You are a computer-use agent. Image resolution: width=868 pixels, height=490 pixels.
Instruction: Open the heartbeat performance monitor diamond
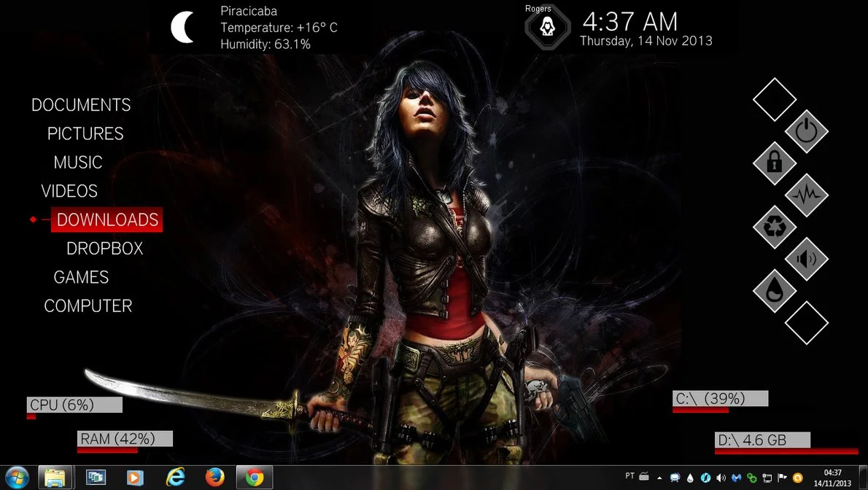[x=807, y=195]
